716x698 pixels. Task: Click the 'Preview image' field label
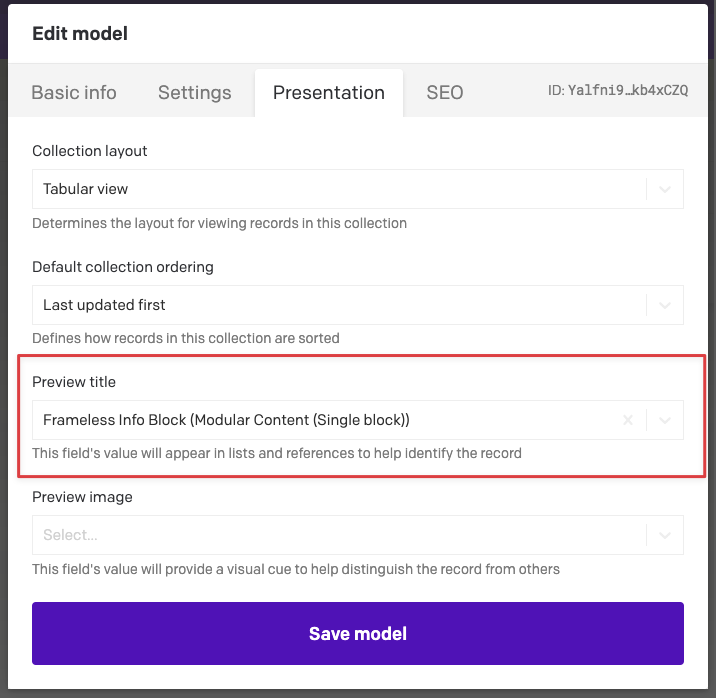82,497
